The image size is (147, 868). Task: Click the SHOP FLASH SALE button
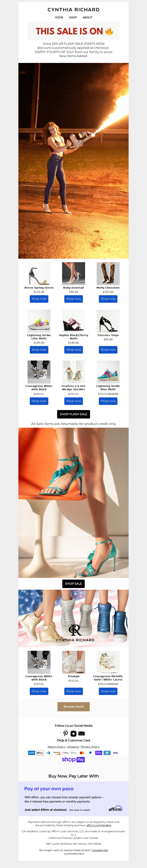tap(73, 414)
